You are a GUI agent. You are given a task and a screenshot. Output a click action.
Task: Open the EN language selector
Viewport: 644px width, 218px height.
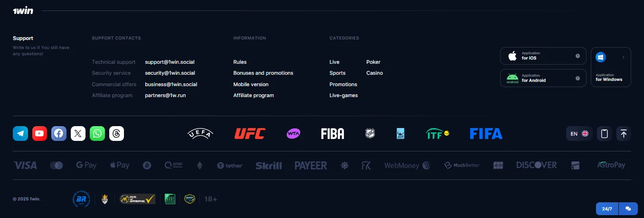(x=579, y=134)
